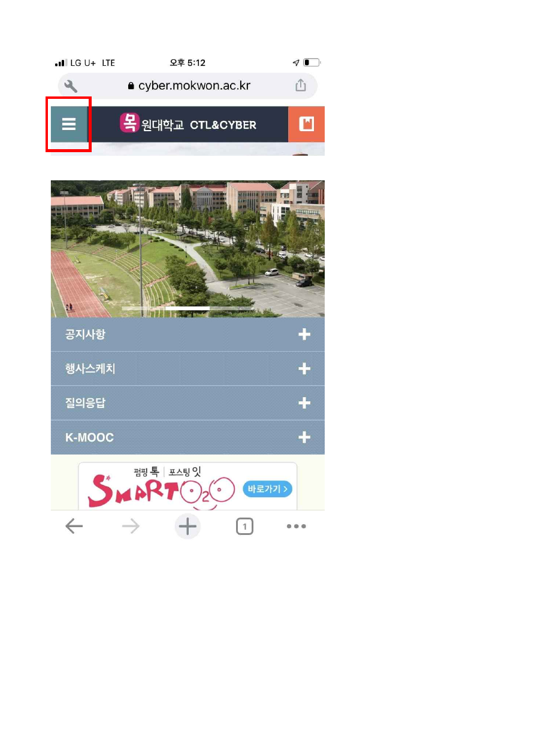Viewport: 535px width, 756px height.
Task: Select the 공지사항 menu row
Action: pos(188,334)
